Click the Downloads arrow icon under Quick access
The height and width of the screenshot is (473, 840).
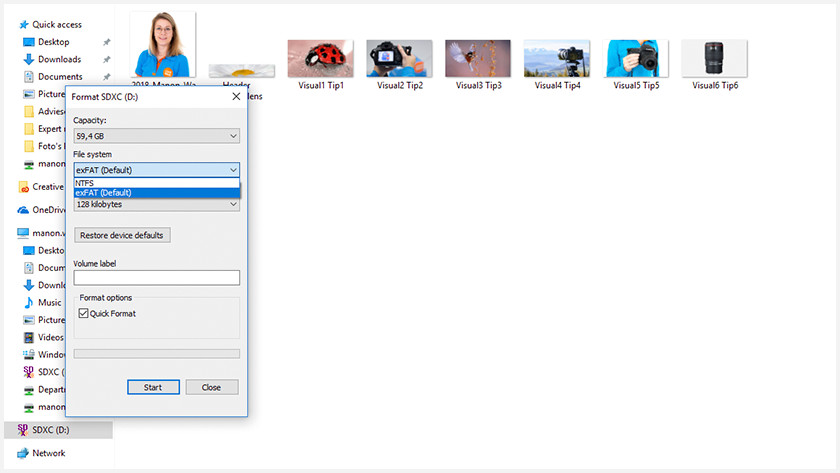29,59
